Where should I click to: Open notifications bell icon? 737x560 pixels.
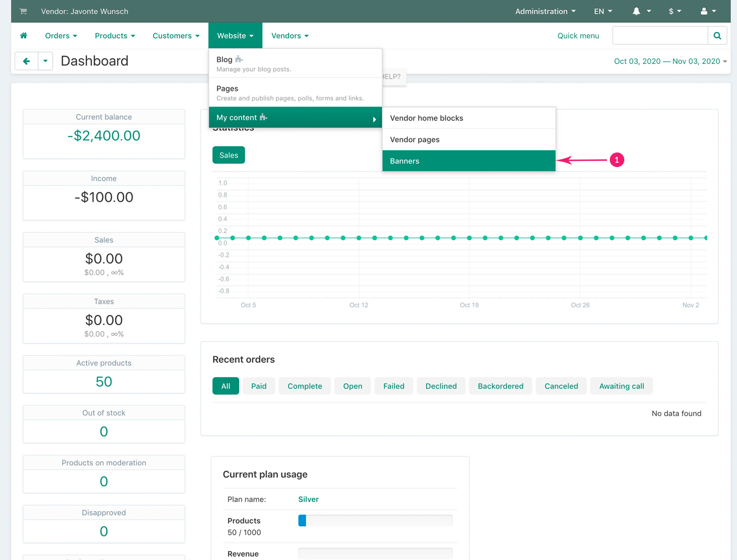click(637, 11)
